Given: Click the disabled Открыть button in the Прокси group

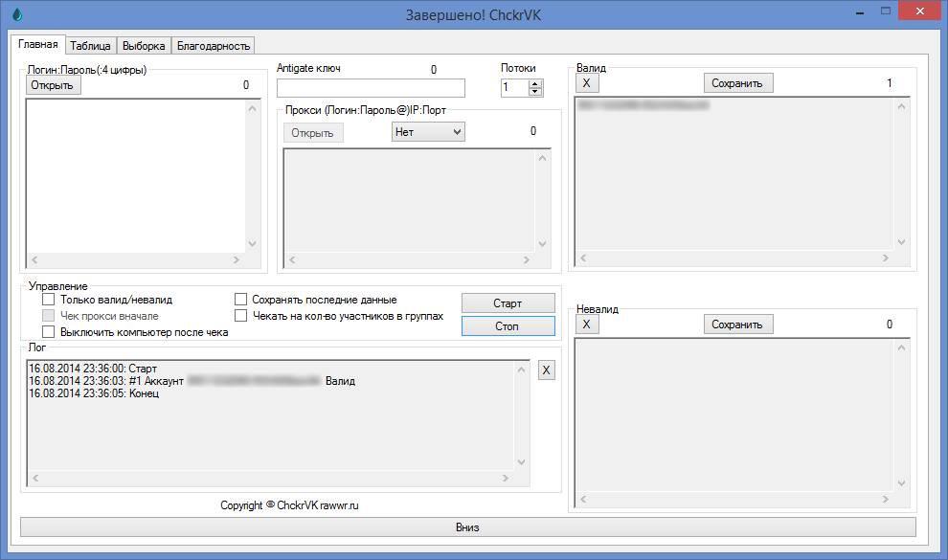Looking at the screenshot, I should pyautogui.click(x=313, y=133).
